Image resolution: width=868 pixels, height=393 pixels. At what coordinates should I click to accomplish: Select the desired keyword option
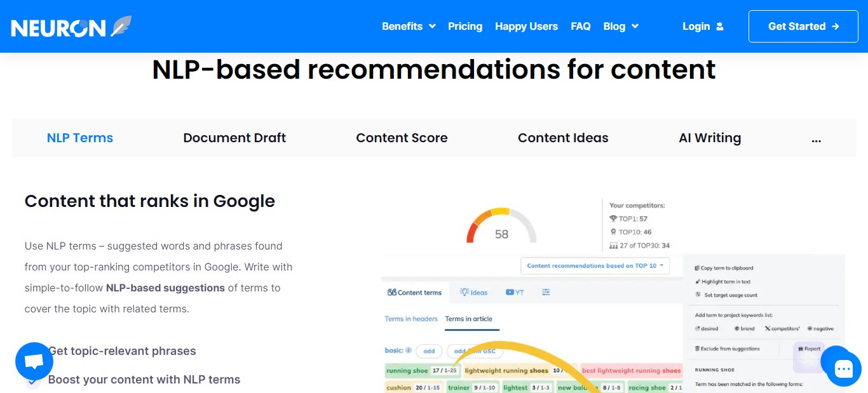pos(707,328)
